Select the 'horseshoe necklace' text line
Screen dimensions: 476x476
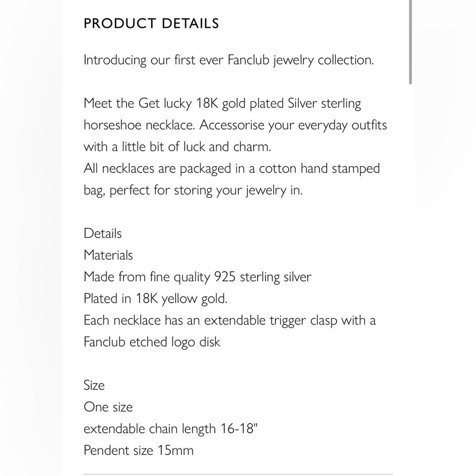click(x=235, y=125)
